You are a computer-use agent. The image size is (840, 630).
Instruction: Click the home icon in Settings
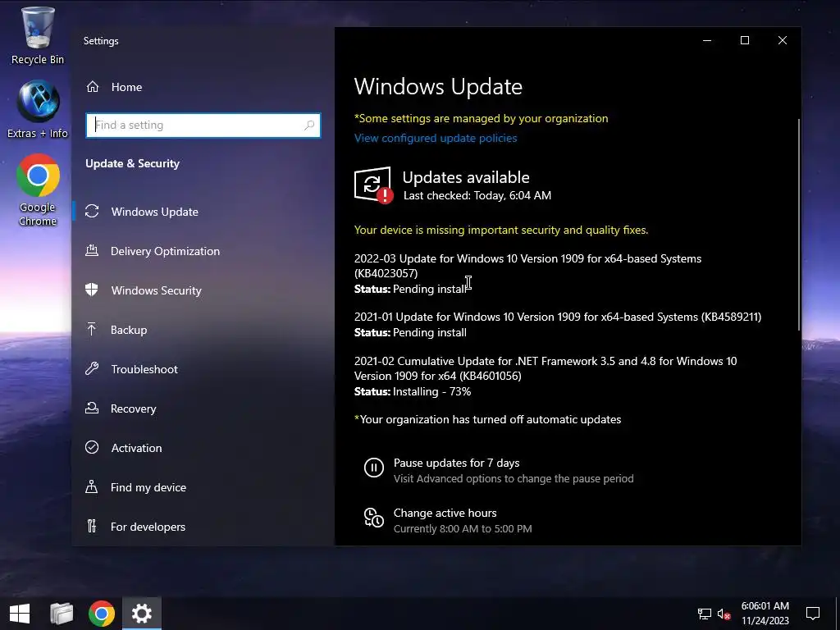click(x=93, y=87)
